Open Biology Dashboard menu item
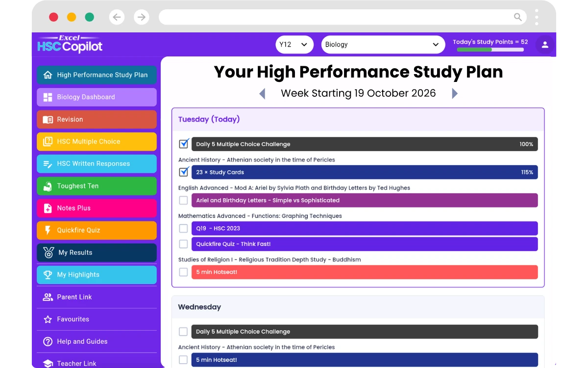 point(97,97)
